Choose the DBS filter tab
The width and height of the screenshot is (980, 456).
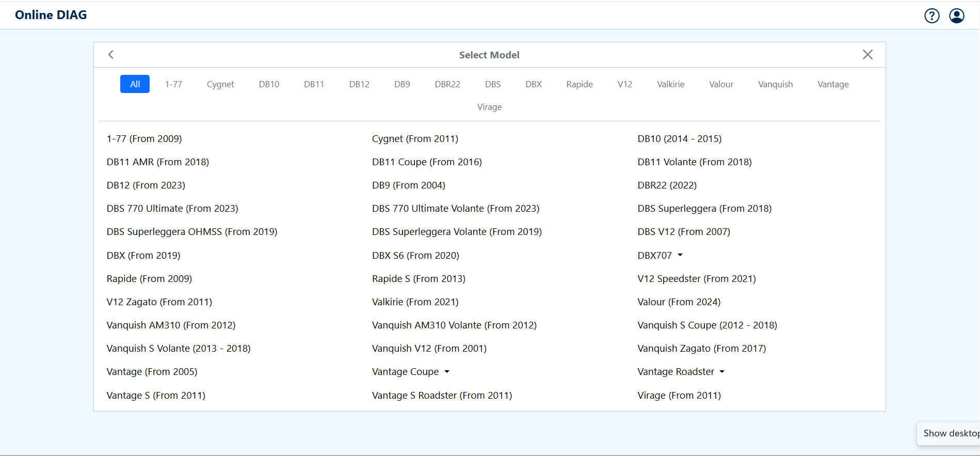point(493,84)
